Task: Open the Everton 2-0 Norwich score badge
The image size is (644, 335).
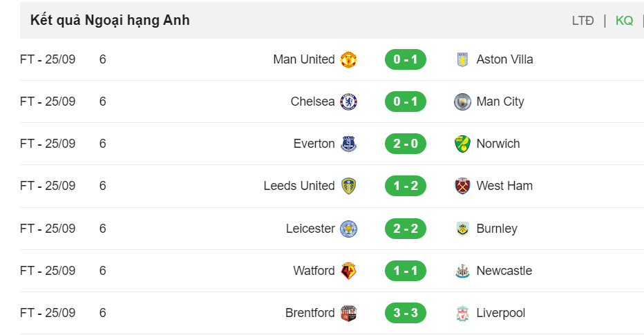Action: 406,144
